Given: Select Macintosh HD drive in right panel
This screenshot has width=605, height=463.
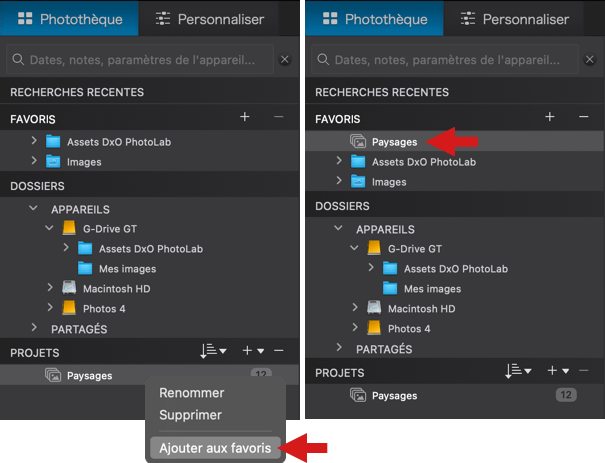Looking at the screenshot, I should (x=421, y=309).
